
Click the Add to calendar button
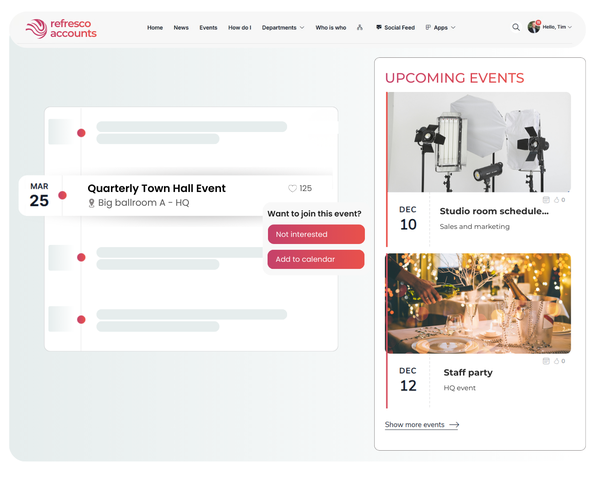click(316, 259)
